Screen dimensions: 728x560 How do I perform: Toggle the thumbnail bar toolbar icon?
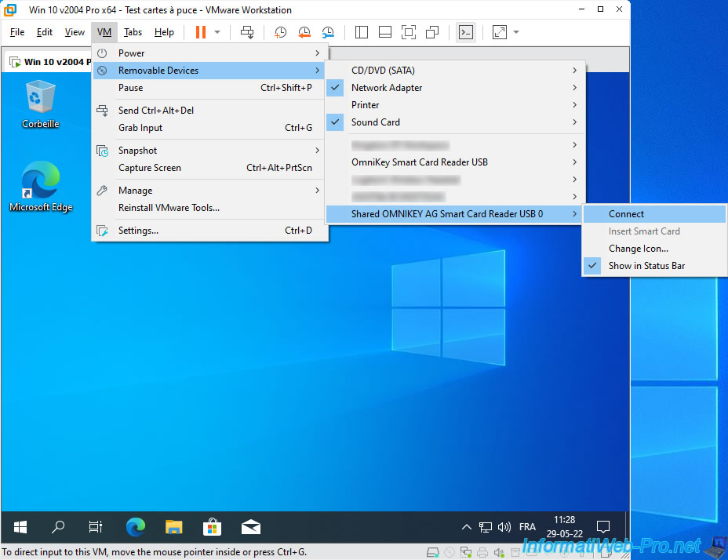point(385,32)
